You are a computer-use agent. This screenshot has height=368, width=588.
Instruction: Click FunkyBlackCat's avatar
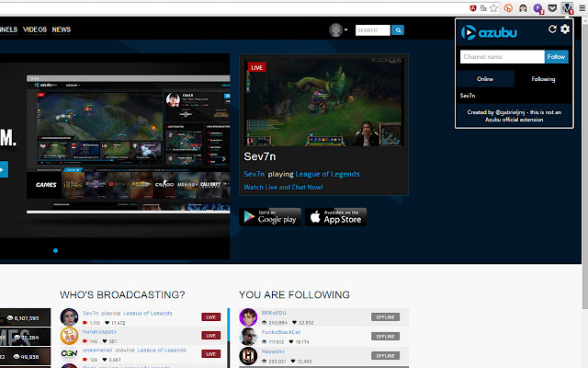click(x=248, y=337)
